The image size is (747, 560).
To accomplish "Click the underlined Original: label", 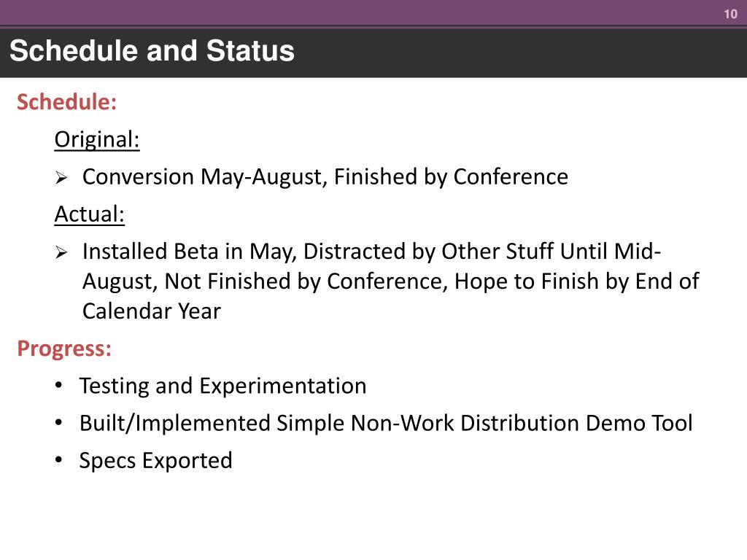I will click(97, 139).
